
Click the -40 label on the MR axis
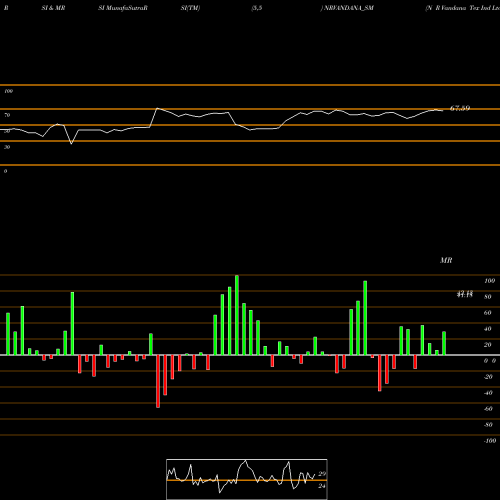[x=488, y=393]
